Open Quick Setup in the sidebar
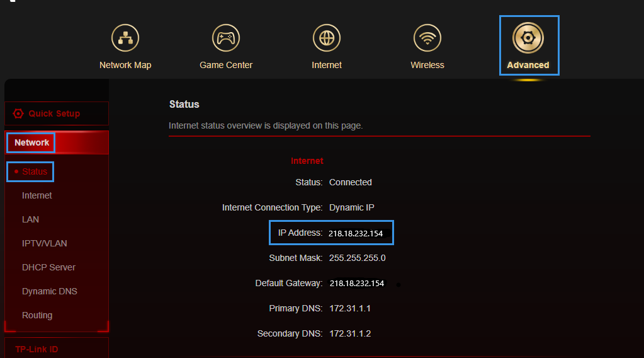644x358 pixels. pos(57,113)
